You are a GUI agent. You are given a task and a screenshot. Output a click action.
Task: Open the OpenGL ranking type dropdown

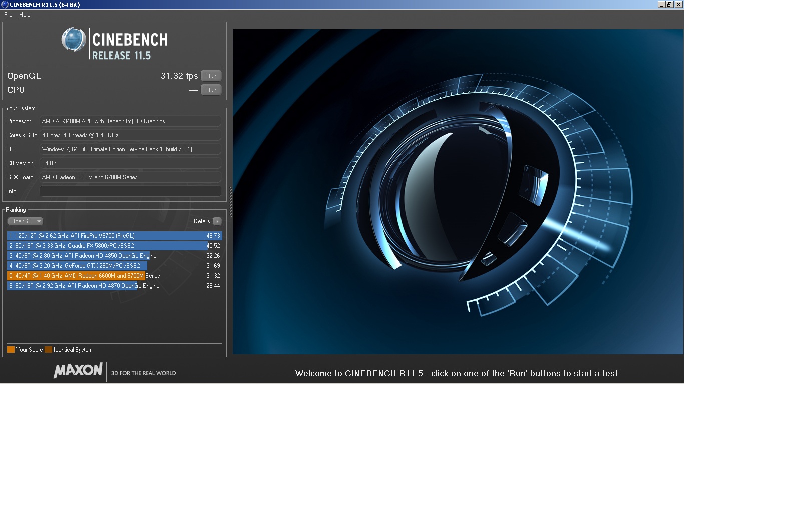(x=25, y=221)
